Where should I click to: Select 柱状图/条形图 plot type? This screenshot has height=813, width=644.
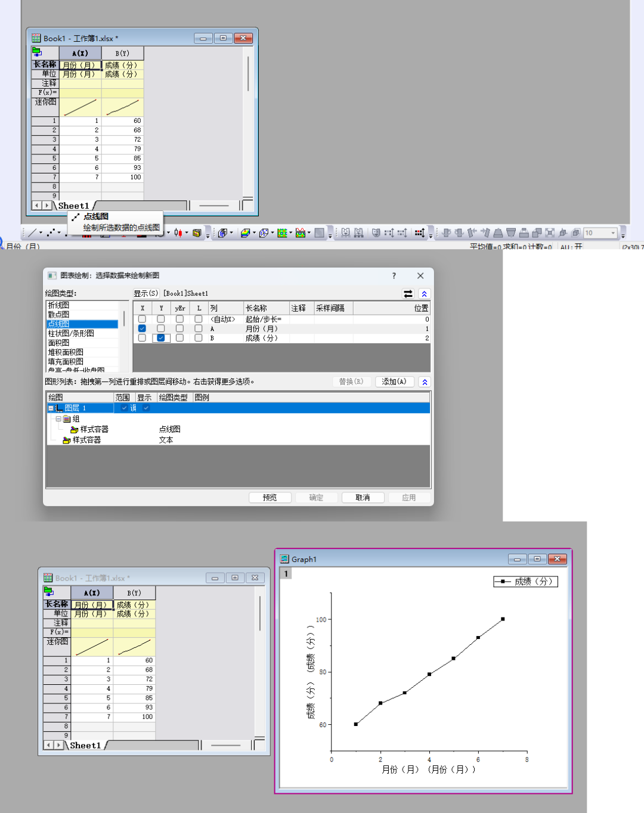(x=71, y=334)
